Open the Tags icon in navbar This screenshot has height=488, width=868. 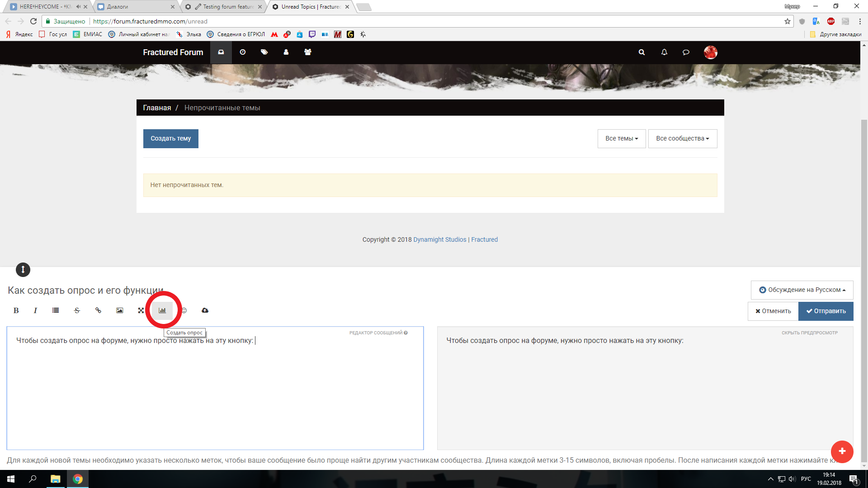tap(264, 52)
